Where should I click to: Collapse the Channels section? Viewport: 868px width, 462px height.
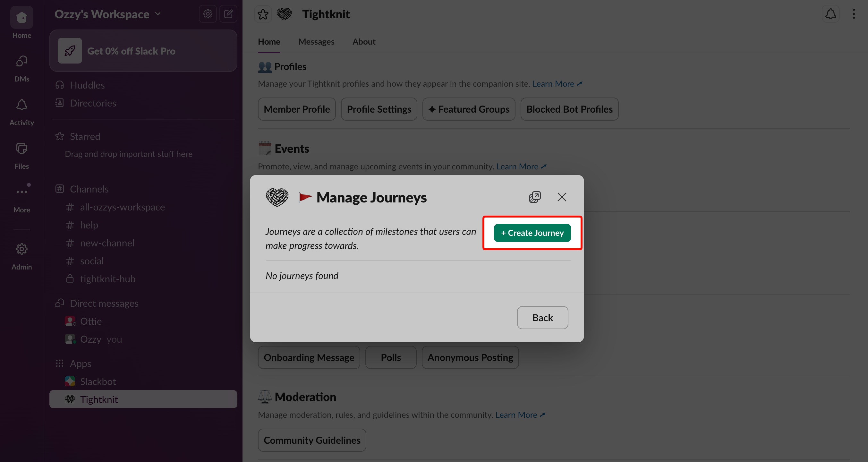coord(59,189)
